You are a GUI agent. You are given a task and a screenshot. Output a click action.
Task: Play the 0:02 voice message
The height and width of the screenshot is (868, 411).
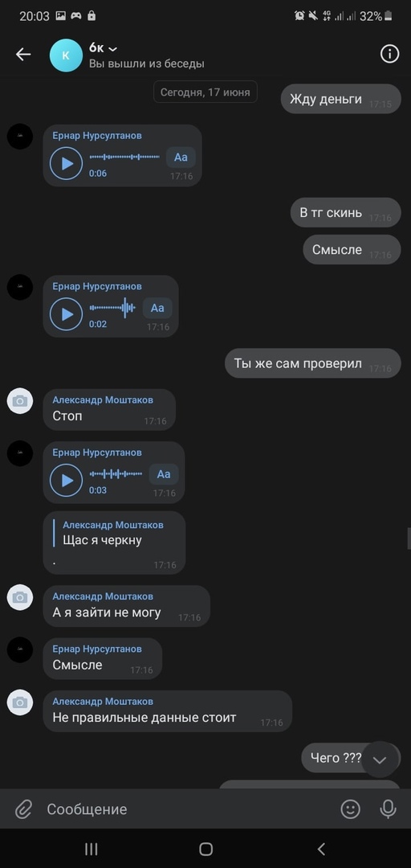click(x=67, y=314)
